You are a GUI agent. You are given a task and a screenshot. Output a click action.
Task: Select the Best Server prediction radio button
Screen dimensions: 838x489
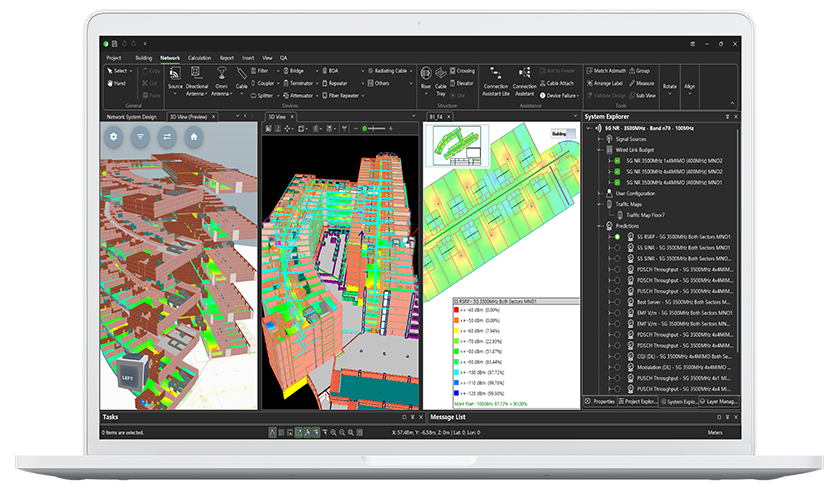coord(617,302)
